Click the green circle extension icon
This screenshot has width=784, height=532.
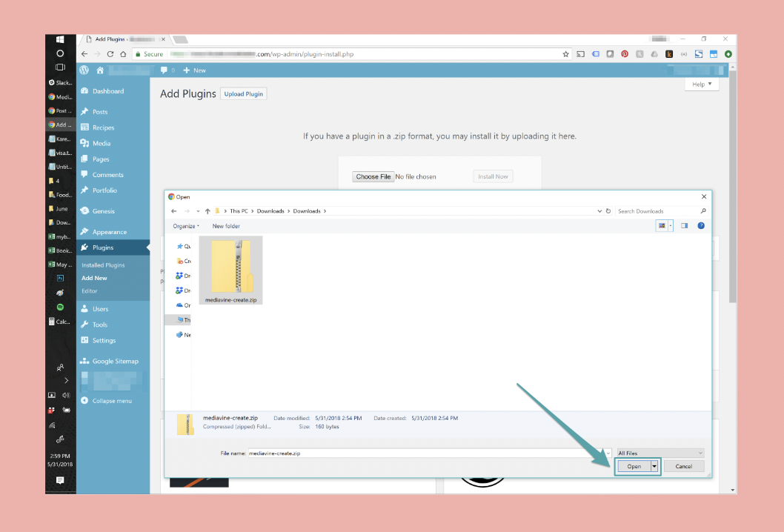click(728, 54)
